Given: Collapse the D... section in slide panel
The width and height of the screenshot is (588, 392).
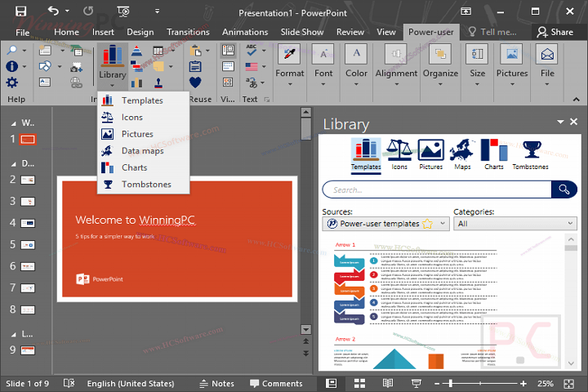Looking at the screenshot, I should (x=14, y=164).
